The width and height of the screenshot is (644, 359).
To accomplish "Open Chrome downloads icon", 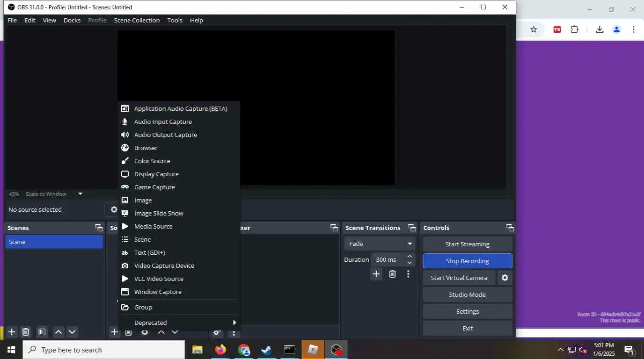I will 600,29.
